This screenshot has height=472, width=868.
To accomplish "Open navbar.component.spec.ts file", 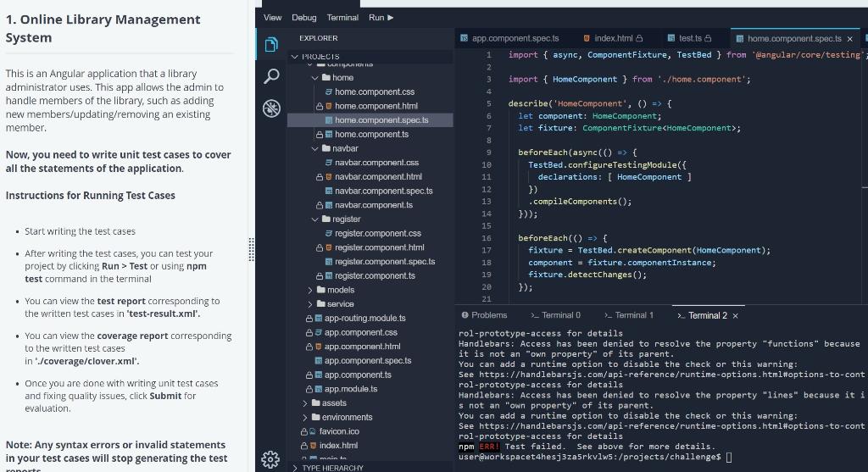I will 384,191.
